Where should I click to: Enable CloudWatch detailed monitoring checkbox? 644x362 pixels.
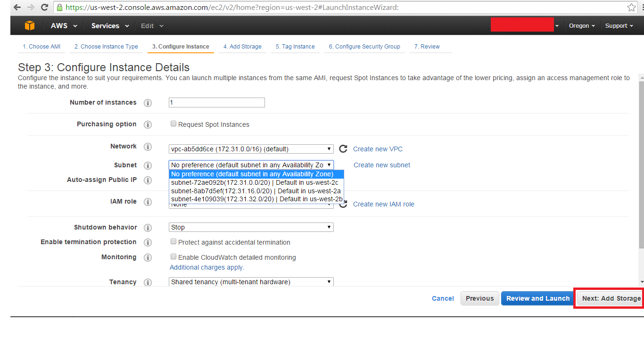[x=173, y=257]
